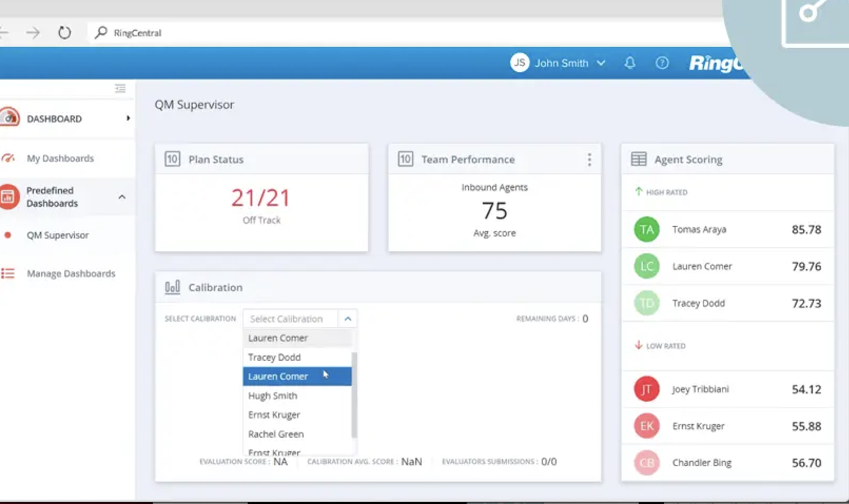Click the HIGH RATED up arrow icon
This screenshot has width=849, height=504.
639,192
